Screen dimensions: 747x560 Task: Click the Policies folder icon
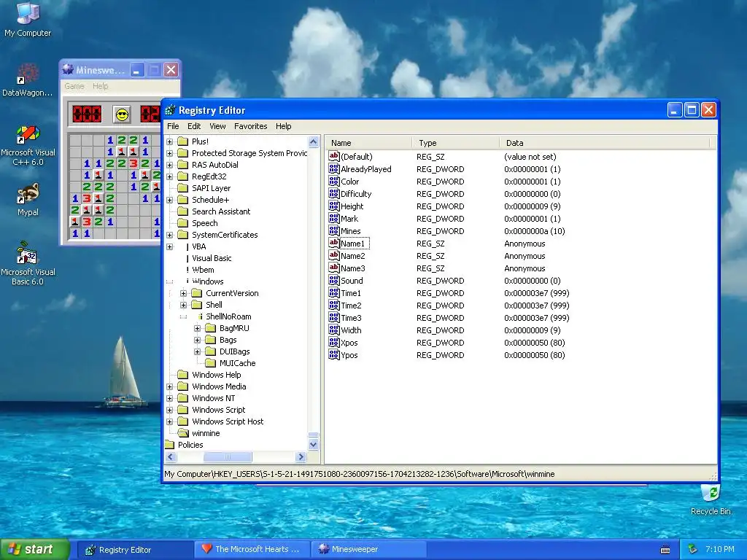(x=169, y=445)
